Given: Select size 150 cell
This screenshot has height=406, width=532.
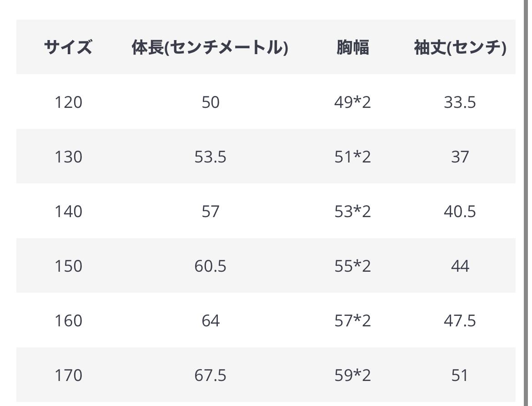Looking at the screenshot, I should pos(68,266).
